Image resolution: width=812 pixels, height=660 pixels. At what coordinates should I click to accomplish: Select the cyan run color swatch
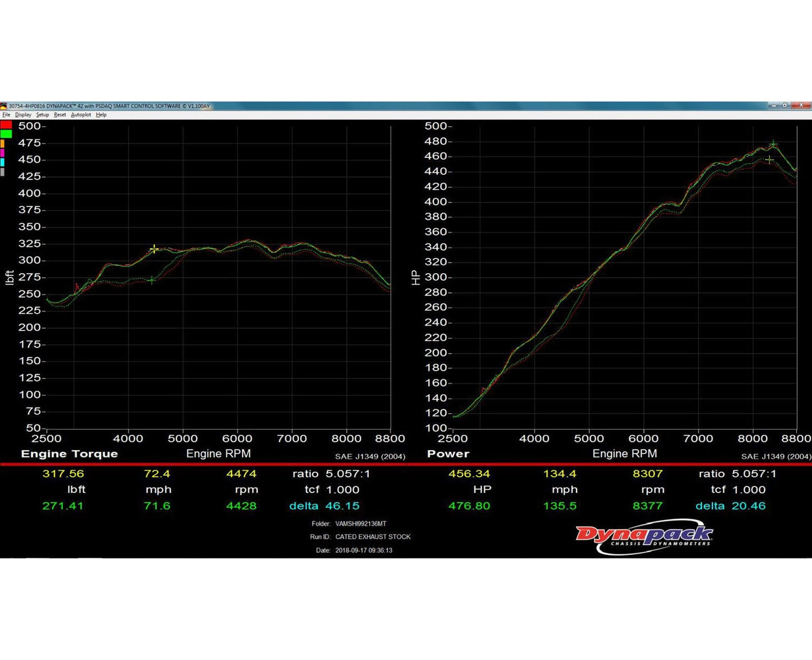tap(3, 162)
